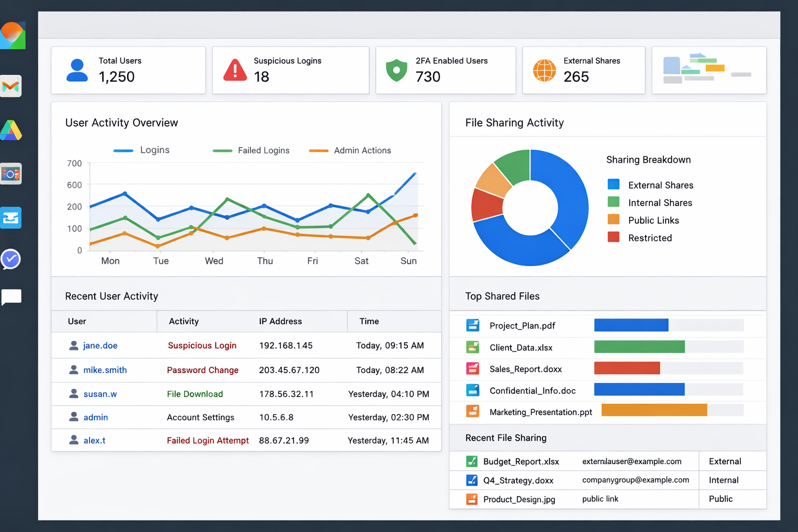Viewport: 798px width, 532px height.
Task: Open the Gmail icon in the sidebar
Action: point(11,86)
